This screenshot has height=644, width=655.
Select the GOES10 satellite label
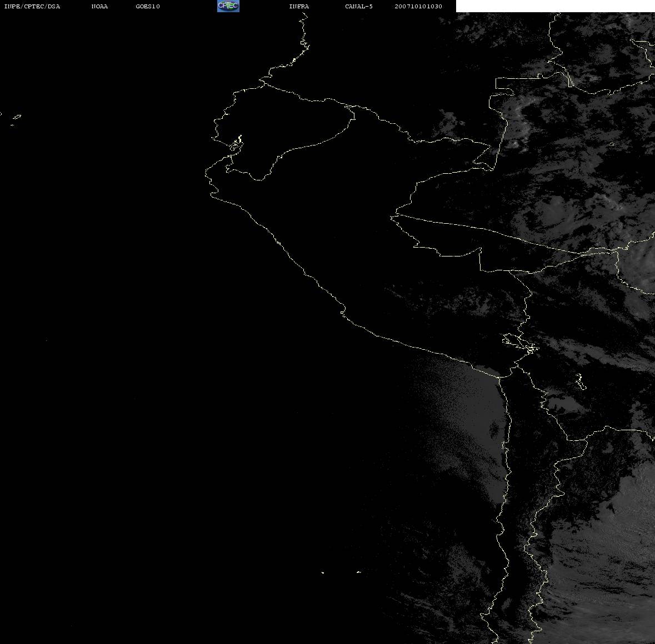pyautogui.click(x=148, y=7)
